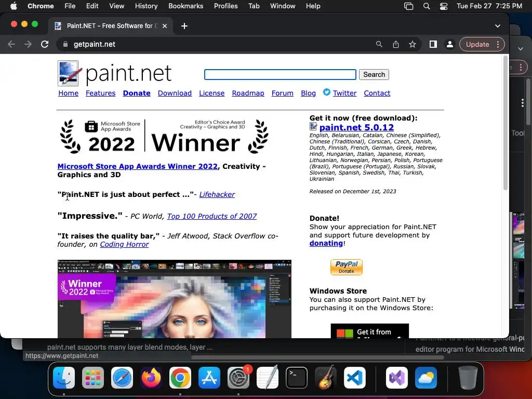The height and width of the screenshot is (399, 532).
Task: Click the Donate navigation link
Action: point(137,93)
